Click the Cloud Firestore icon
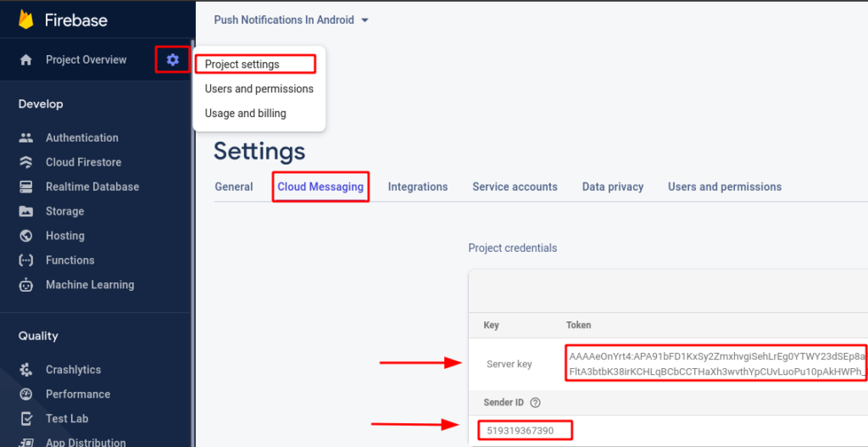This screenshot has width=868, height=447. tap(25, 162)
